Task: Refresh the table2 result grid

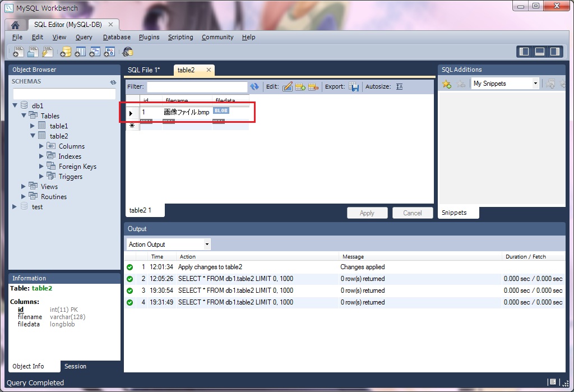Action: [x=254, y=86]
